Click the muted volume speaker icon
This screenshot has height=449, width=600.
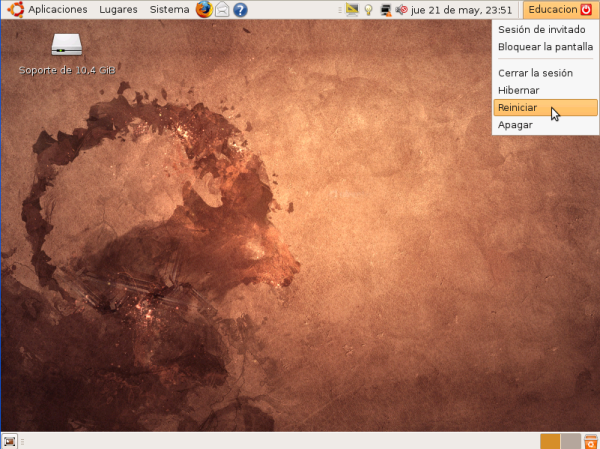coord(400,10)
